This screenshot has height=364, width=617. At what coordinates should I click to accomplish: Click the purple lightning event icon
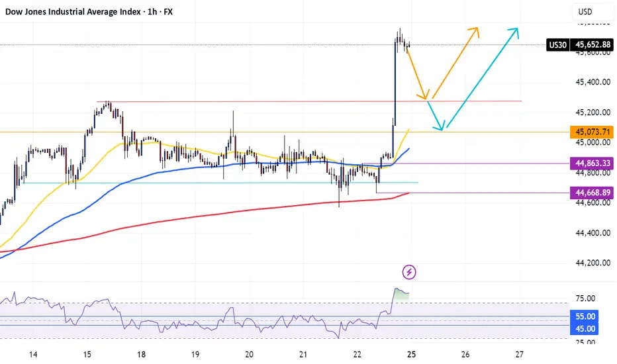click(x=409, y=272)
